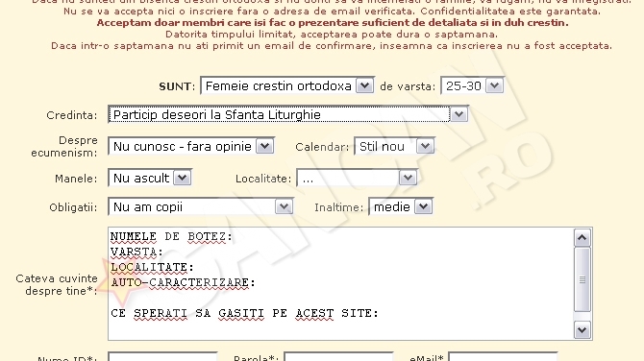Click the textarea scrollbar thumb
The height and width of the screenshot is (361, 644).
point(582,279)
